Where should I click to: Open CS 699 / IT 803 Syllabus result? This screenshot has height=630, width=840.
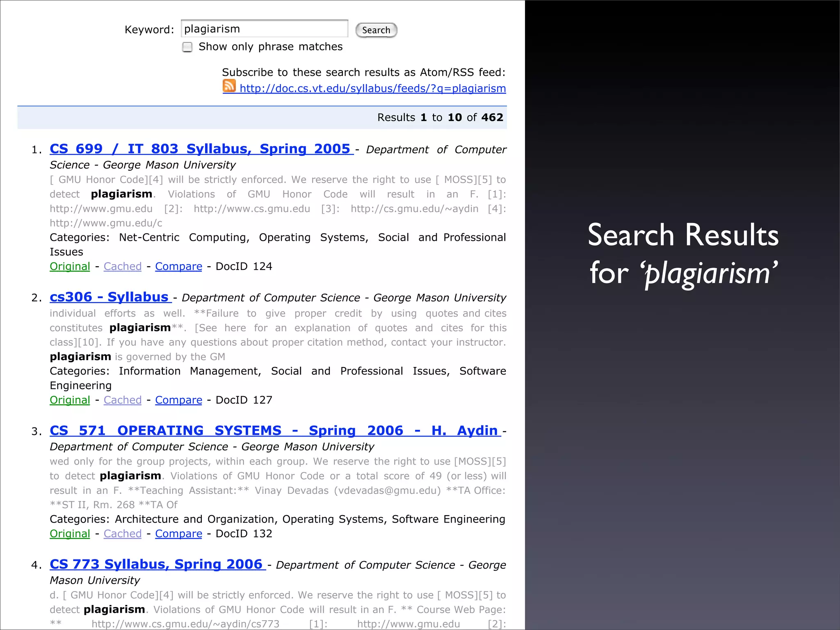click(x=201, y=149)
